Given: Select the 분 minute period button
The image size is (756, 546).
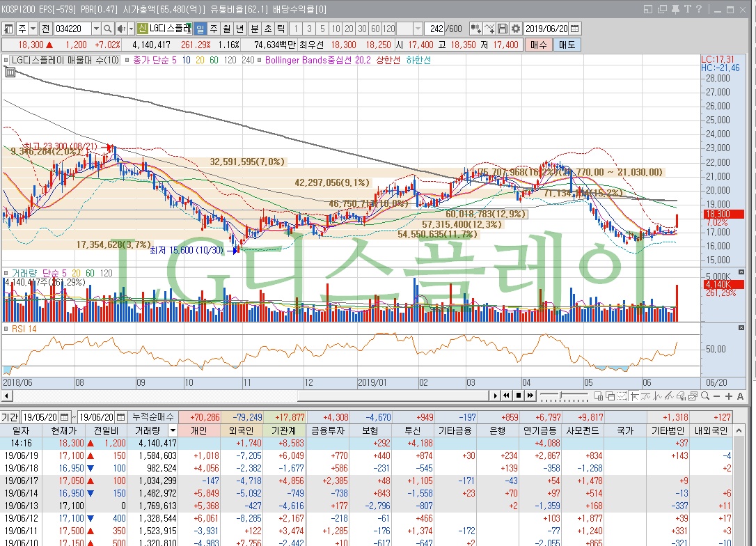Looking at the screenshot, I should [255, 29].
